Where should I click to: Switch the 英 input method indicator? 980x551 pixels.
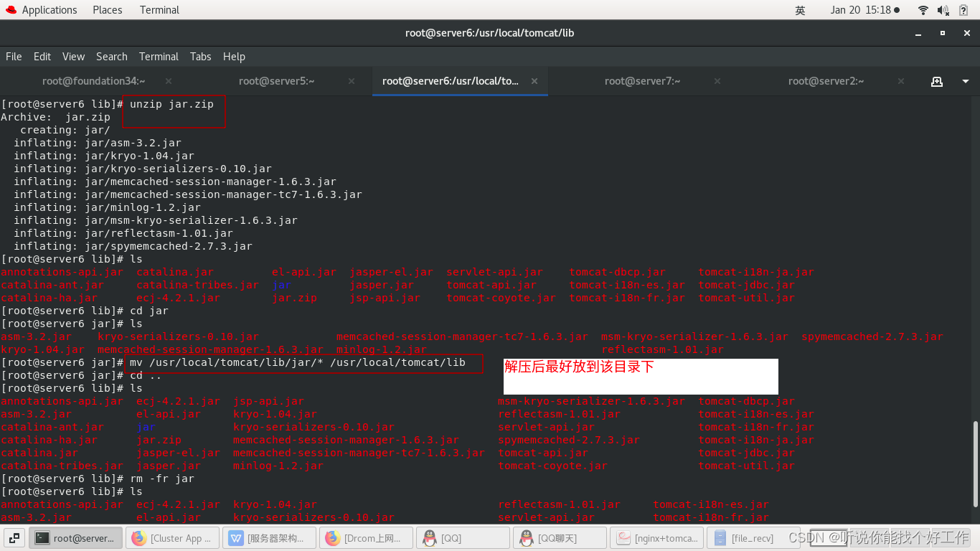pyautogui.click(x=800, y=10)
